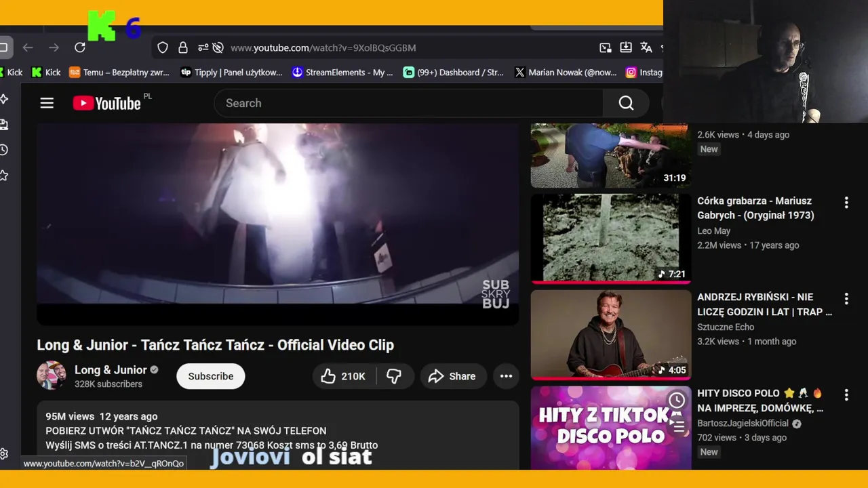
Task: Open the 31:19 recommended video thumbnail
Action: (x=610, y=155)
